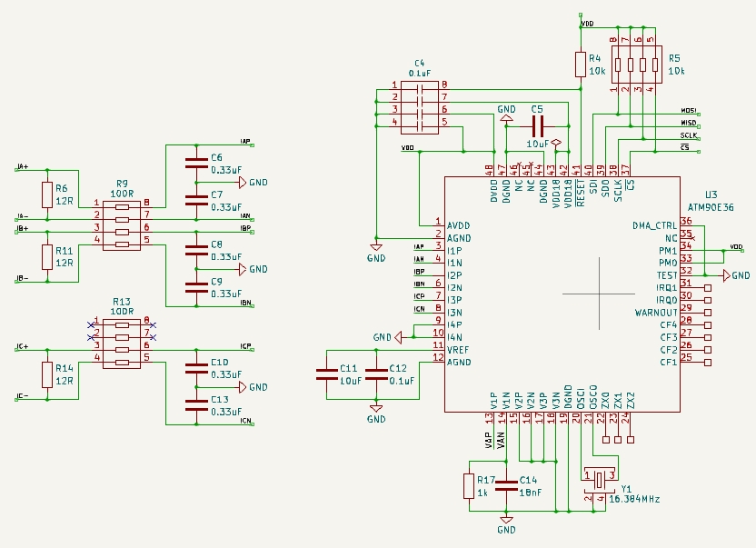Select the R5 10k resistor array
This screenshot has height=548, width=756.
pyautogui.click(x=636, y=65)
